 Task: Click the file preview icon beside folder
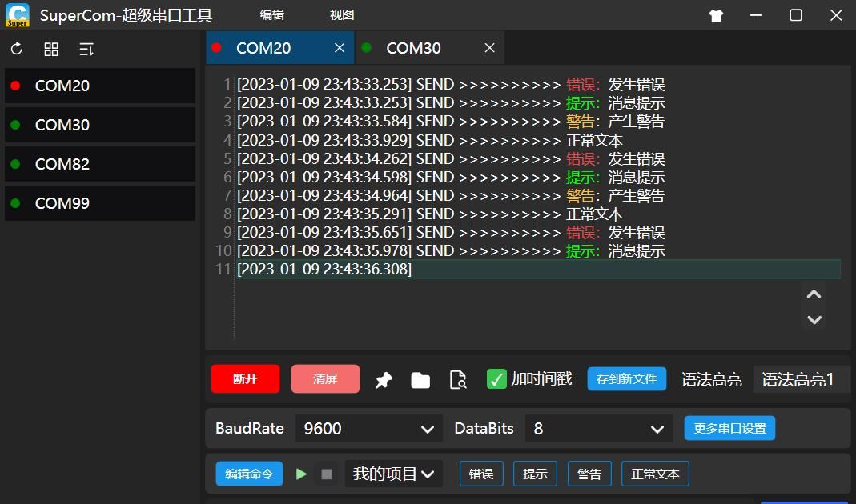pyautogui.click(x=457, y=380)
